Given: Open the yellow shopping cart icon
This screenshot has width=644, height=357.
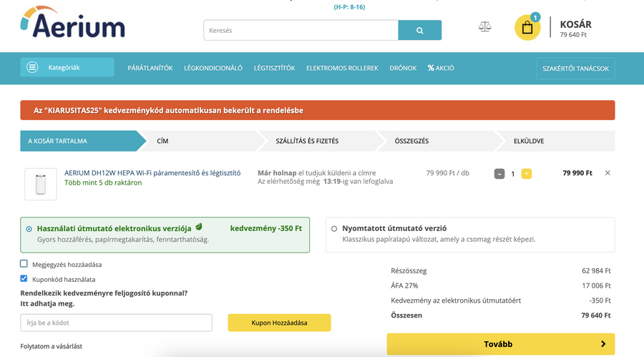Looking at the screenshot, I should coord(527,28).
